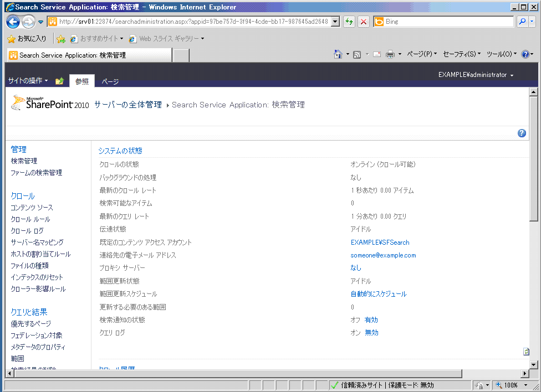Open the recent pages dropdown arrow
Screen dimensions: 541x392
pos(40,22)
